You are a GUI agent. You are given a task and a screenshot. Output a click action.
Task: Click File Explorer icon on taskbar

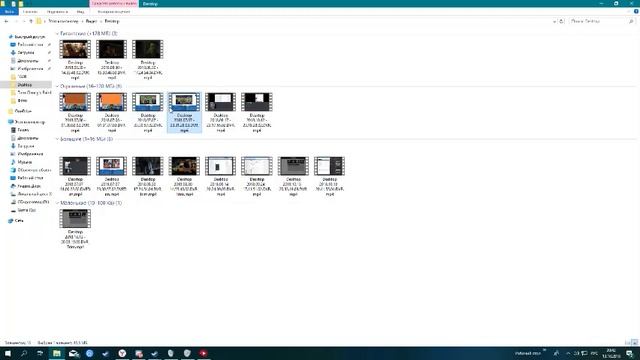pos(57,353)
